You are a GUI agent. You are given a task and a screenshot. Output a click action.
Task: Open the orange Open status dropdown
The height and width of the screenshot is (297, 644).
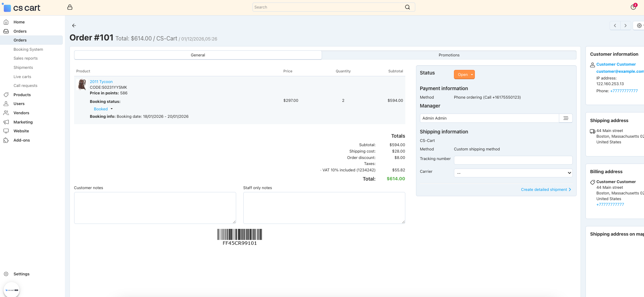(464, 75)
